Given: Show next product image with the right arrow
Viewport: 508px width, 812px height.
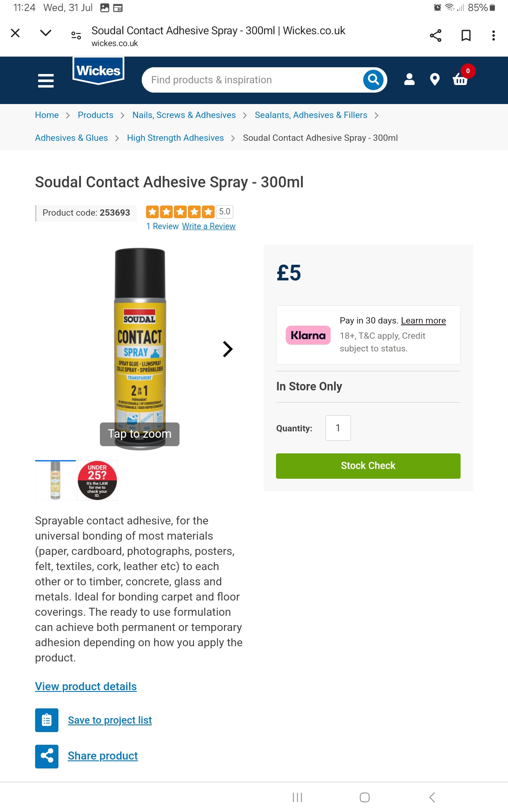Looking at the screenshot, I should pos(228,349).
